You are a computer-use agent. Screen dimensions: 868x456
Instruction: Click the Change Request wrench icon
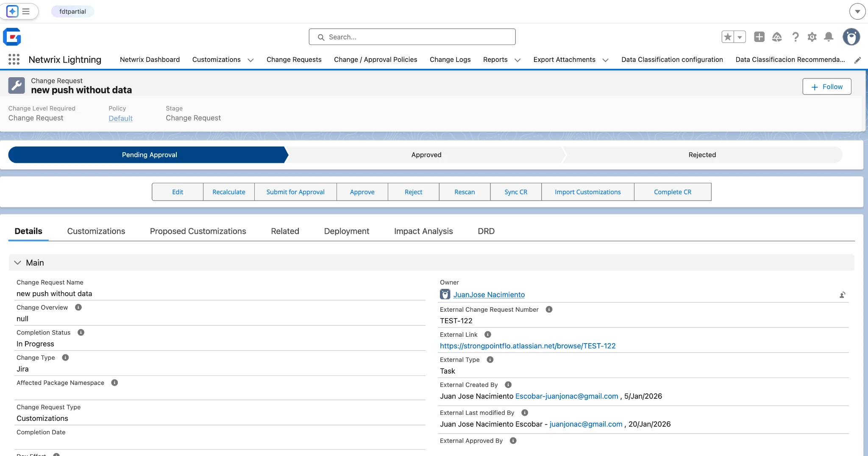click(17, 85)
